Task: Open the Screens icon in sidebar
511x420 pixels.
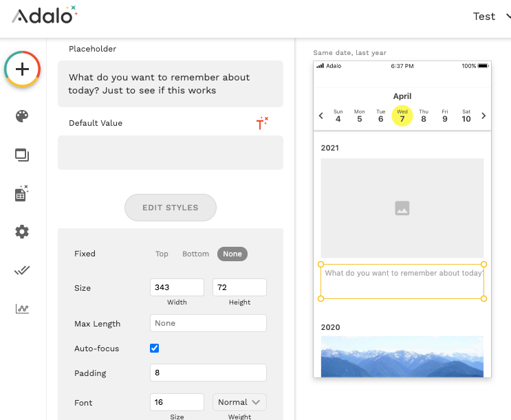Action: (22, 155)
